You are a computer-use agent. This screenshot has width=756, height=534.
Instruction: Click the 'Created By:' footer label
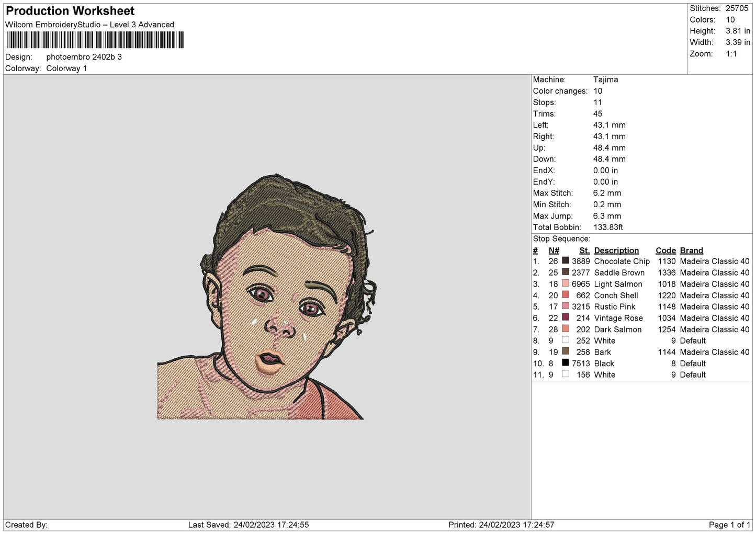(26, 525)
